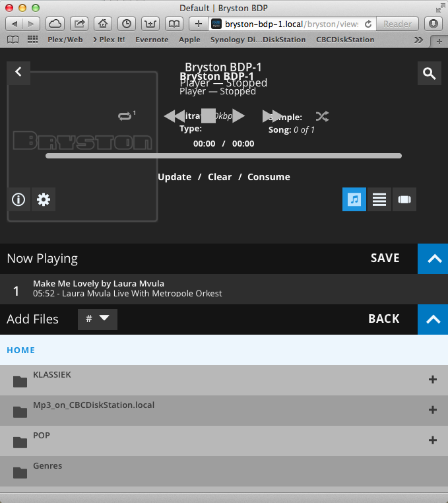This screenshot has width=448, height=503.
Task: Click the fast-forward playback button
Action: tap(272, 116)
